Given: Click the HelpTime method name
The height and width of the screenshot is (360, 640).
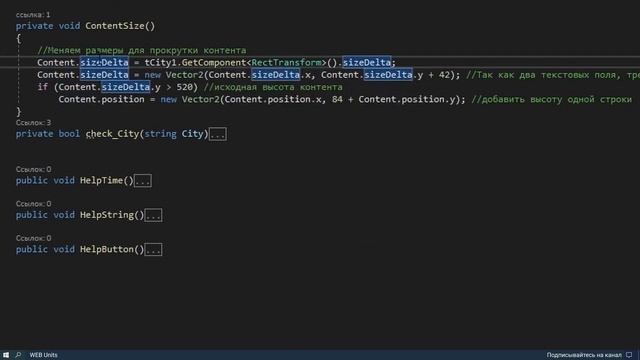Looking at the screenshot, I should 102,180.
